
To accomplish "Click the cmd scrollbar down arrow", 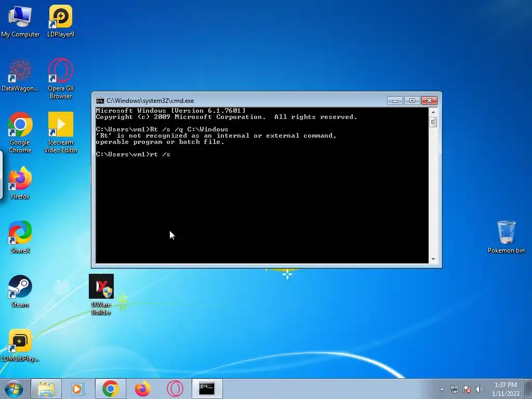I will [x=433, y=259].
